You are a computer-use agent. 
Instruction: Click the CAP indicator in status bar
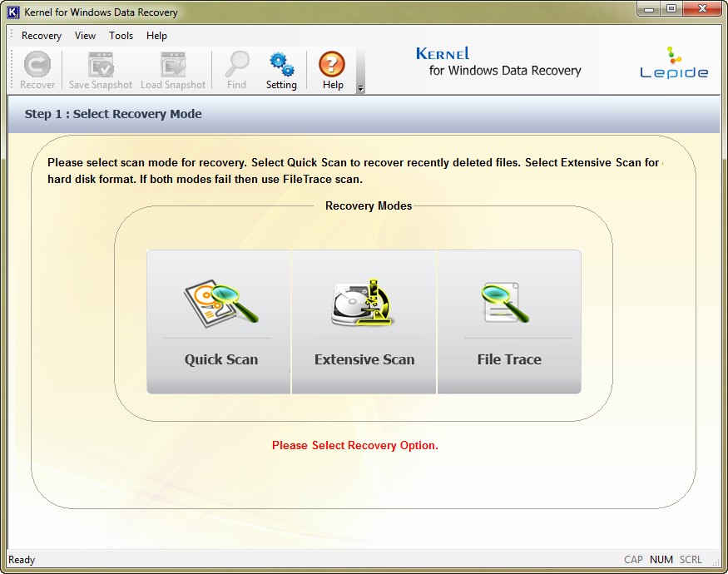(x=633, y=560)
